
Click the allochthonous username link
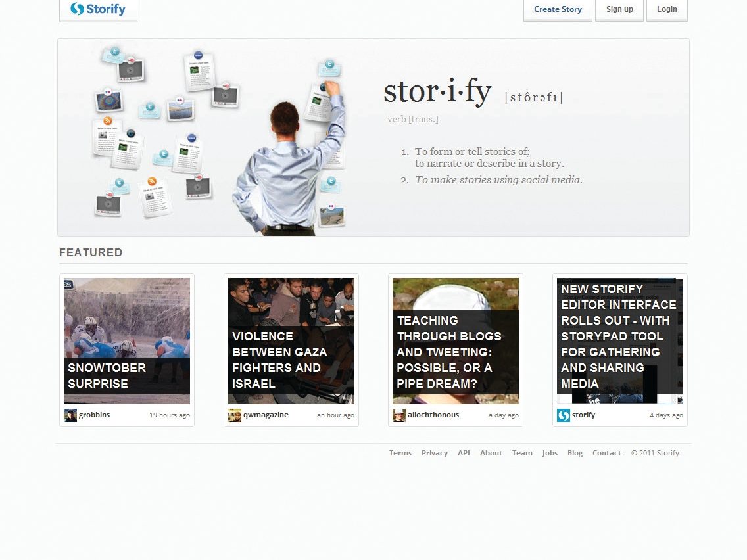click(433, 415)
